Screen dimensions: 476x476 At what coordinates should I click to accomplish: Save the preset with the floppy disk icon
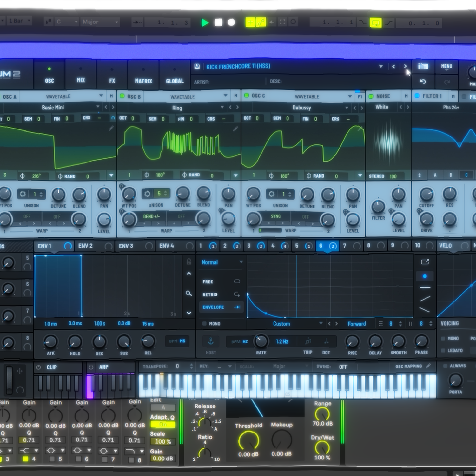pyautogui.click(x=197, y=66)
